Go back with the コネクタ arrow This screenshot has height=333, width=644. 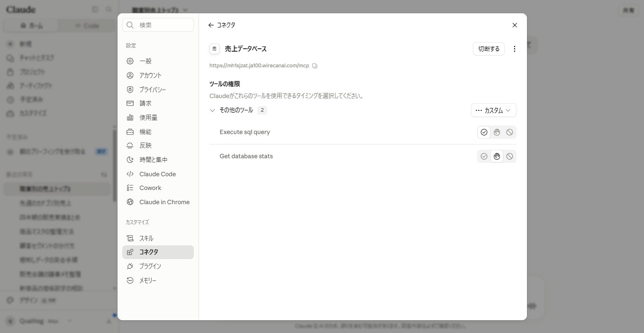tap(211, 25)
